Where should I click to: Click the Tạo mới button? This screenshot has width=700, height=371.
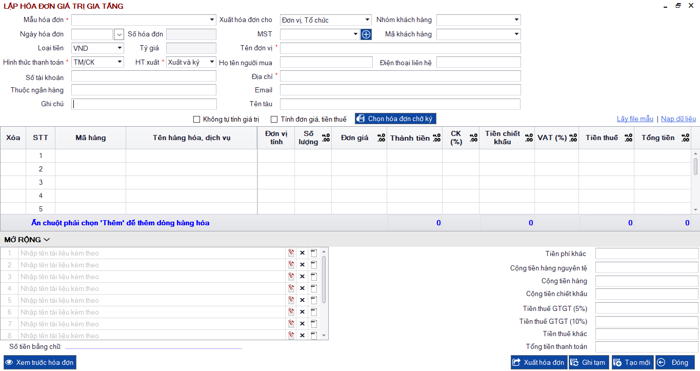[x=632, y=363]
